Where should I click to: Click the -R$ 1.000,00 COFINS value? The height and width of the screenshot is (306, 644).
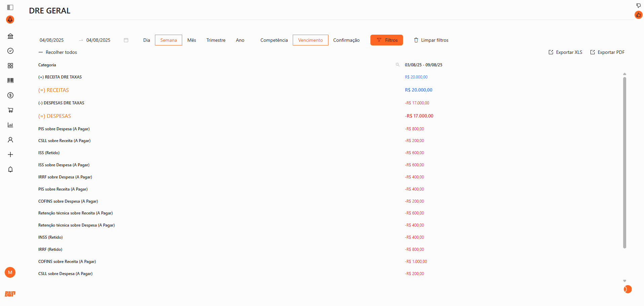pyautogui.click(x=416, y=262)
